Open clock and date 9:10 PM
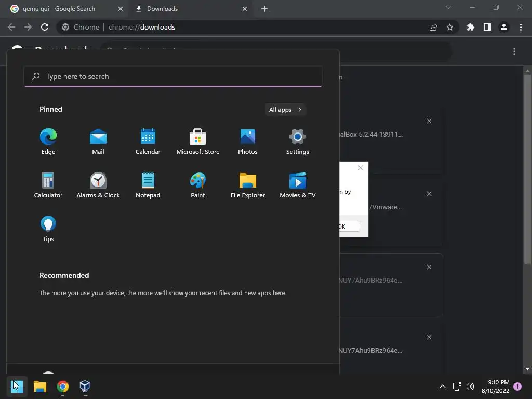Image resolution: width=532 pixels, height=399 pixels. [495, 387]
